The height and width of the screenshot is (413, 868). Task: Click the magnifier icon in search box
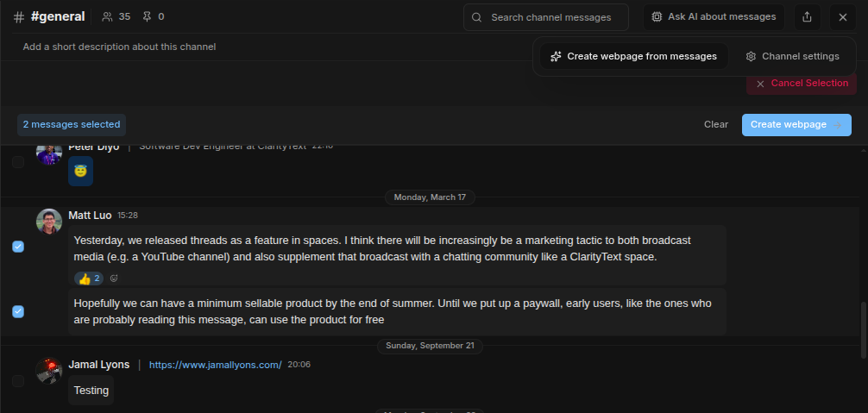(476, 17)
